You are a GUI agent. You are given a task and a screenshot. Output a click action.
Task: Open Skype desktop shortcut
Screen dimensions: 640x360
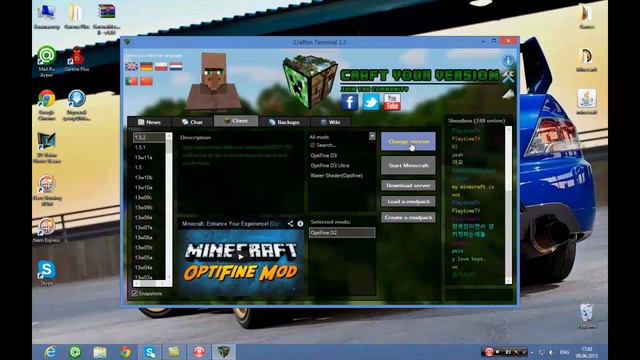[x=47, y=273]
